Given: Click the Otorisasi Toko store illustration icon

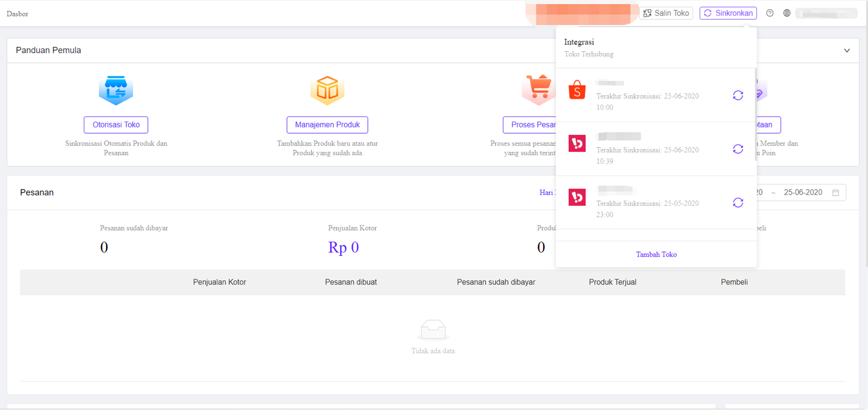Looking at the screenshot, I should pos(116,90).
